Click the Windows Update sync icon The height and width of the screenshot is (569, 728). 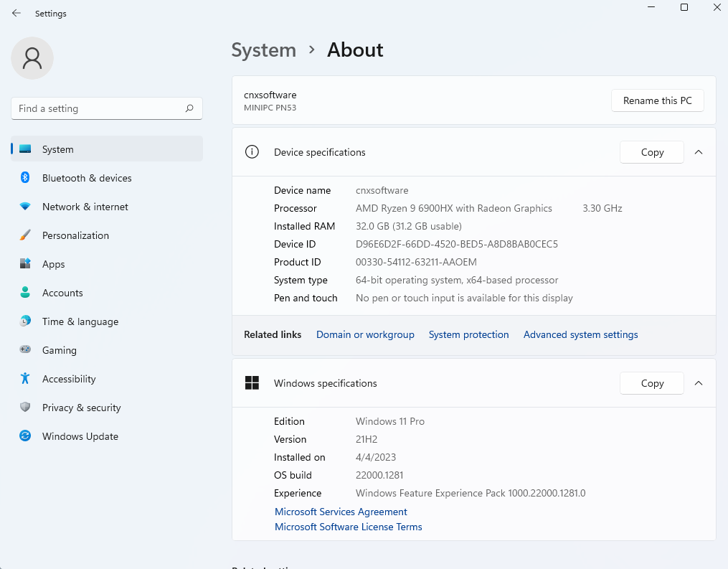25,436
